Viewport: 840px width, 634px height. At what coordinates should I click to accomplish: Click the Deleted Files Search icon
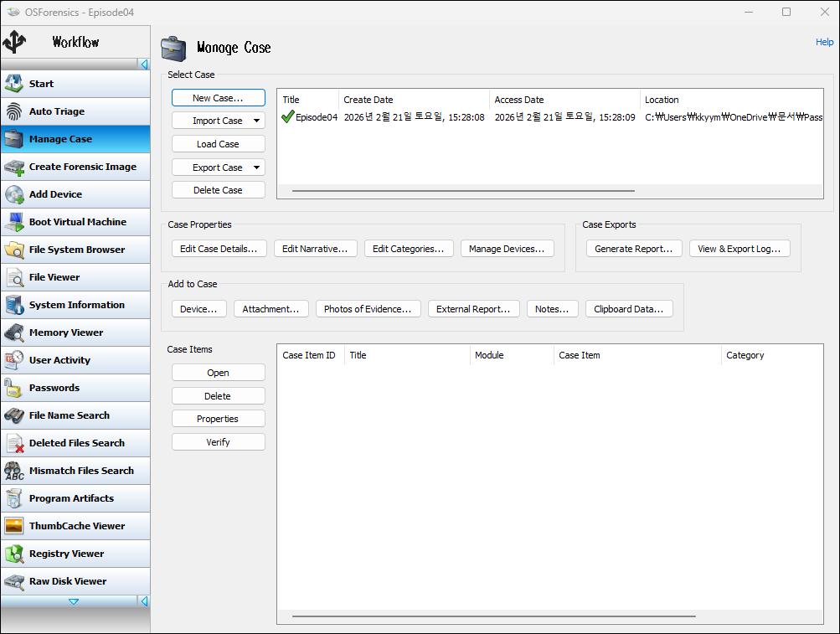(14, 443)
